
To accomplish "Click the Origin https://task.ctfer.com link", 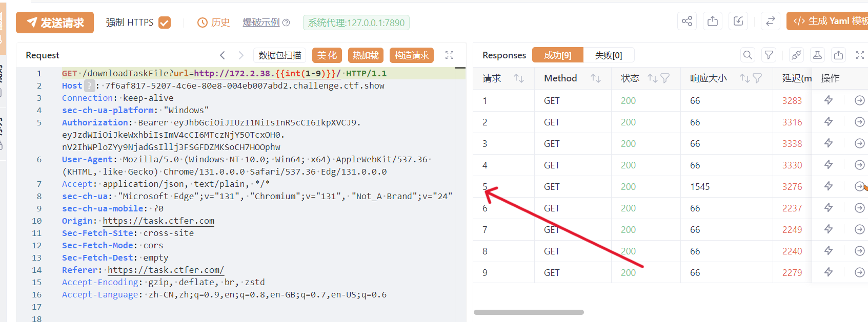I will click(158, 221).
